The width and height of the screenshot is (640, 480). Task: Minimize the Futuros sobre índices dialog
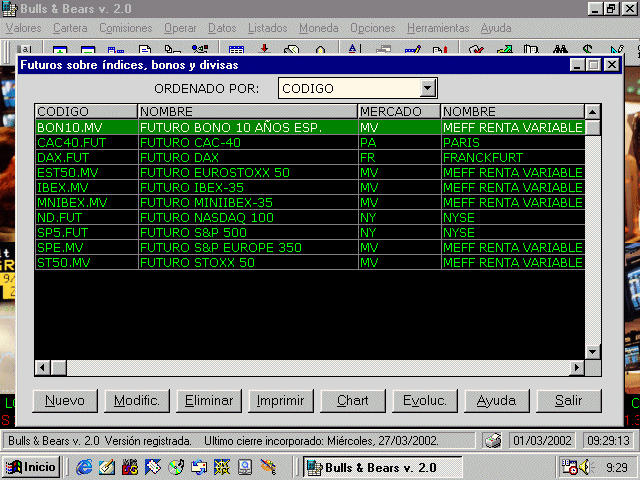point(577,65)
